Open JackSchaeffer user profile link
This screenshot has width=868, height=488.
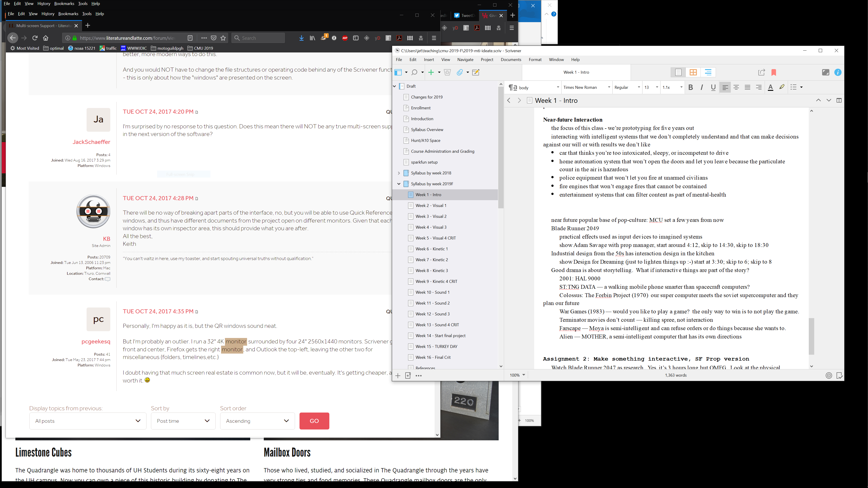91,142
